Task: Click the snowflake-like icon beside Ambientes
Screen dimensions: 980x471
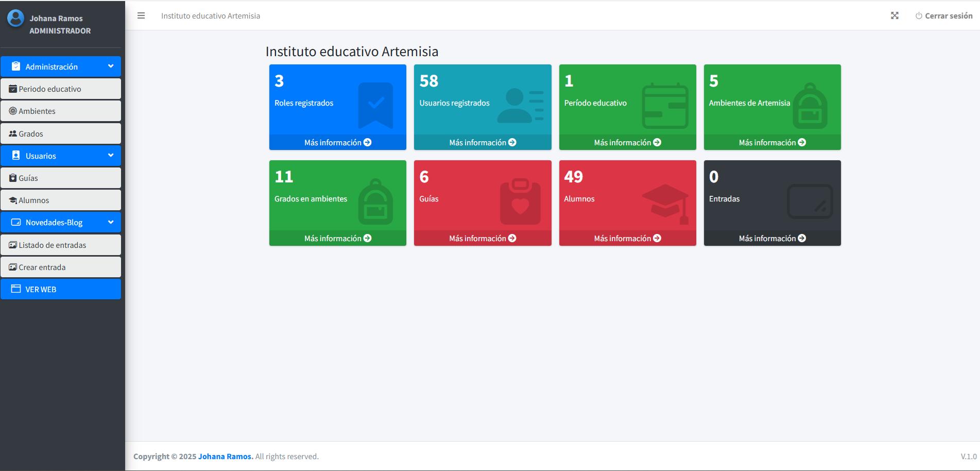Action: [x=13, y=111]
